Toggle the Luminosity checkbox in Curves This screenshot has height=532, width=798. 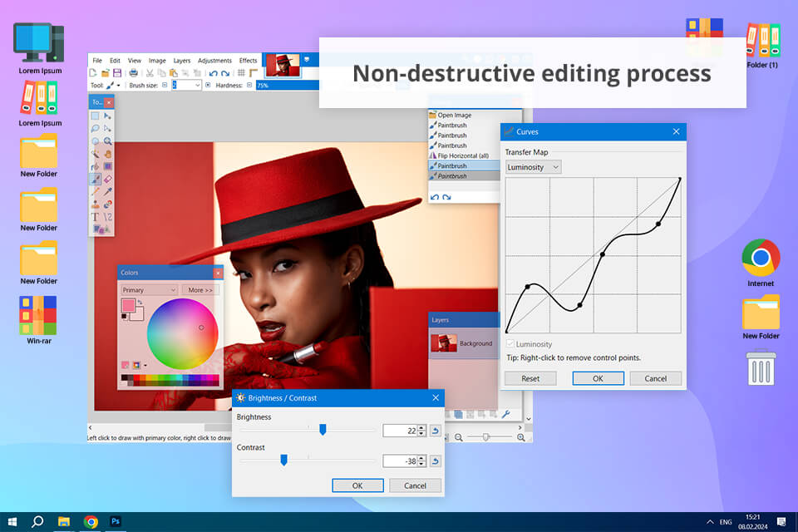tap(510, 343)
